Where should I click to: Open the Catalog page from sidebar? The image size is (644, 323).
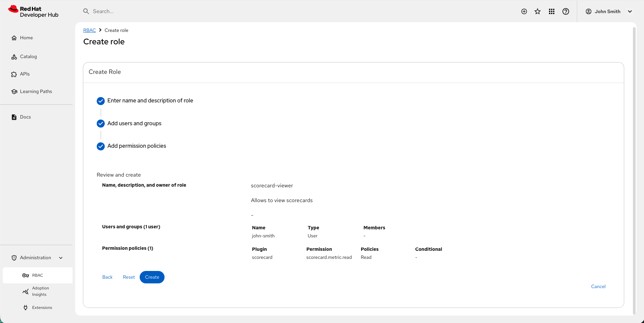click(14, 56)
